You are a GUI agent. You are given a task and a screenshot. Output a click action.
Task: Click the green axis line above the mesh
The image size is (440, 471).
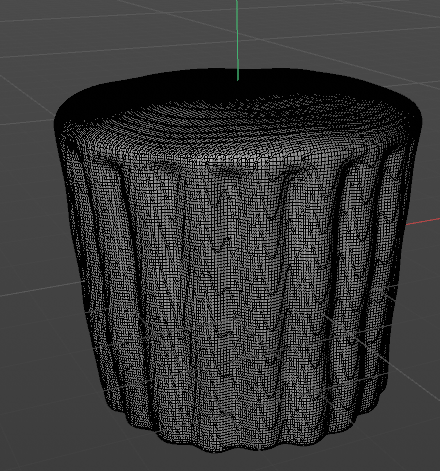point(237,40)
